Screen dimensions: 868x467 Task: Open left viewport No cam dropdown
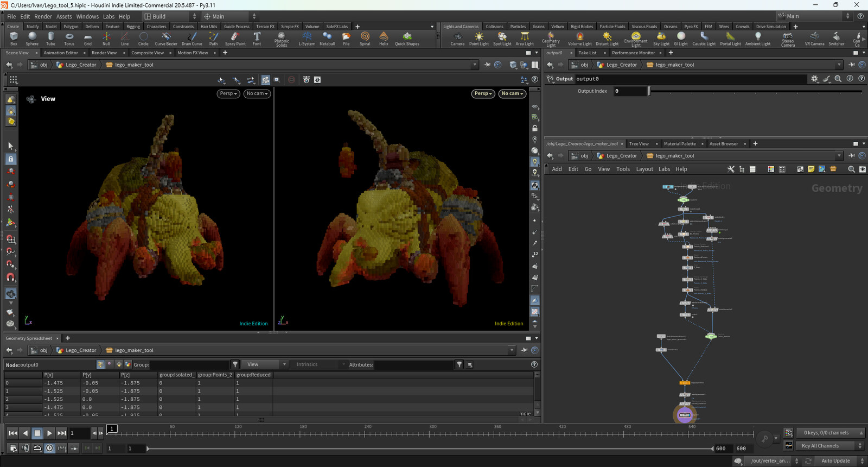point(257,93)
